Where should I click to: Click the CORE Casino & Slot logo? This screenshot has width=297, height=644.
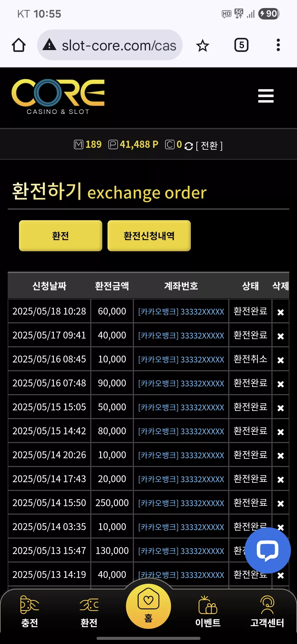click(58, 97)
